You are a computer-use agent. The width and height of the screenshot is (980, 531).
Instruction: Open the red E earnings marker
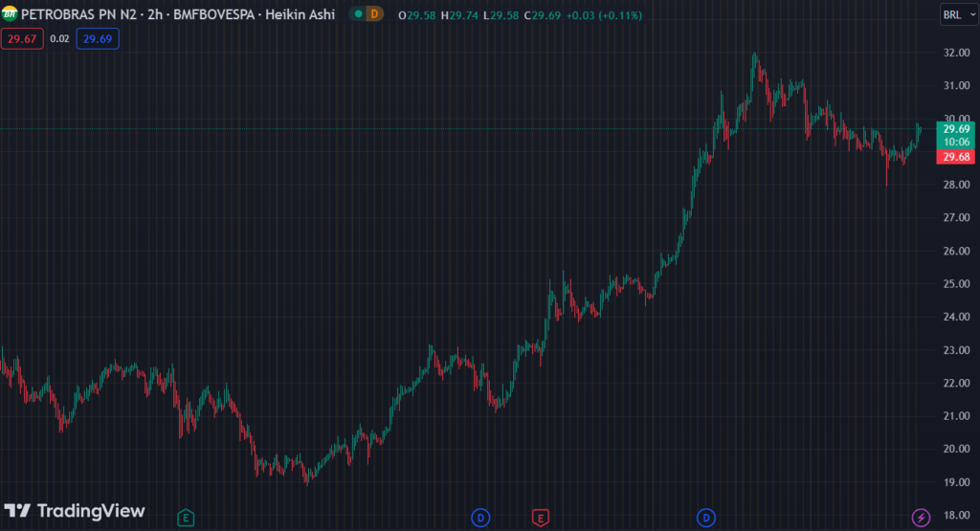point(541,518)
